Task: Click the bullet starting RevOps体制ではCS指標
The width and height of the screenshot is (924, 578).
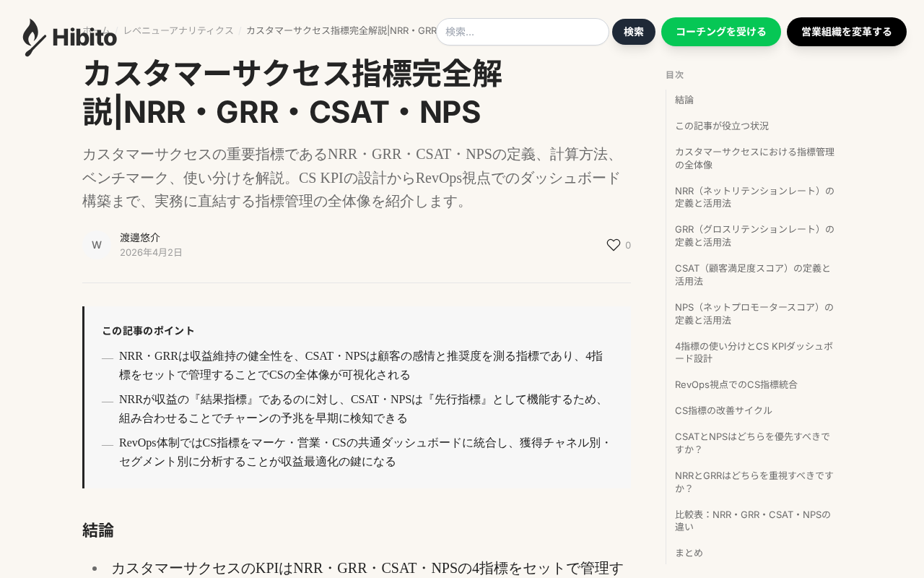Action: coord(365,452)
